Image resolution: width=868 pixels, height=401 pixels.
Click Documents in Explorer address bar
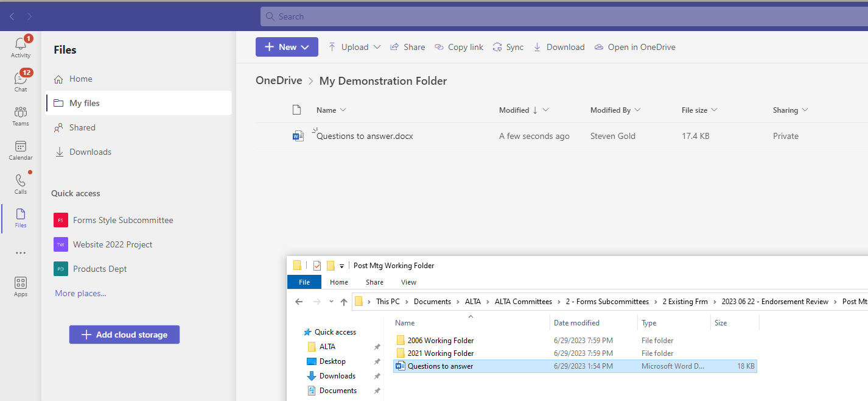click(432, 302)
